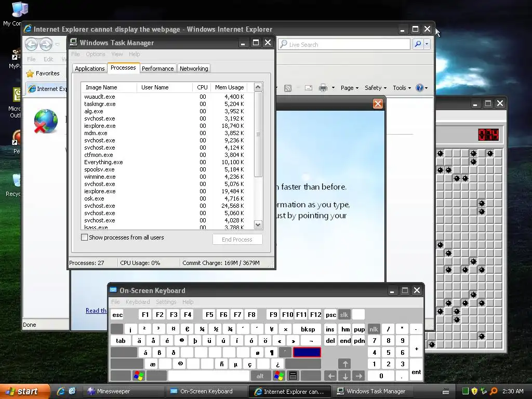Open the search provider dropdown arrow
532x399 pixels.
click(427, 44)
